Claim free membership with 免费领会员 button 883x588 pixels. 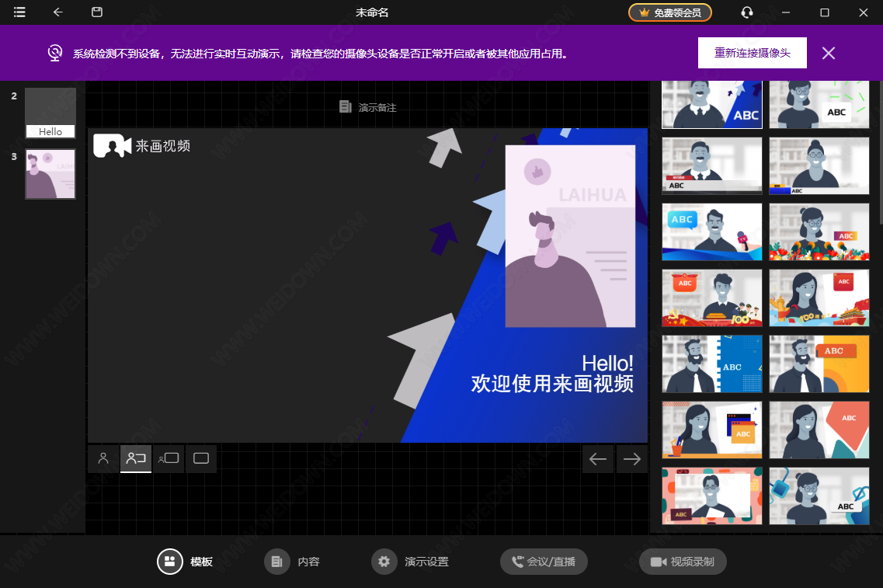point(670,12)
